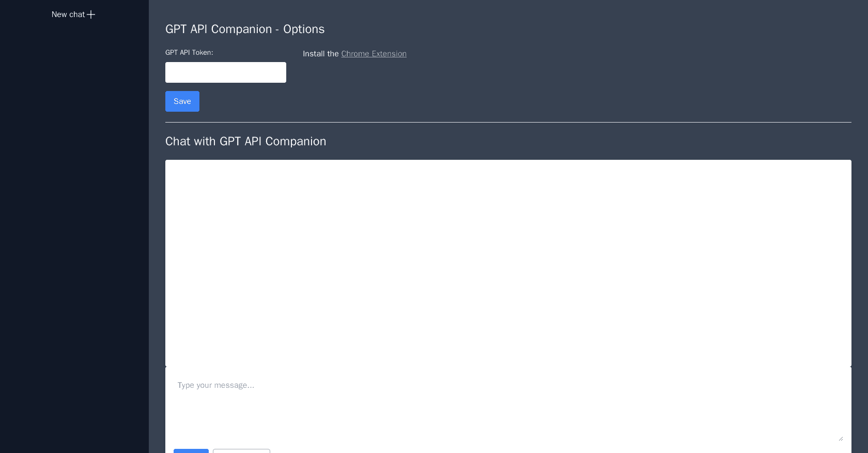Click the empty dark sidebar area

[x=74, y=233]
